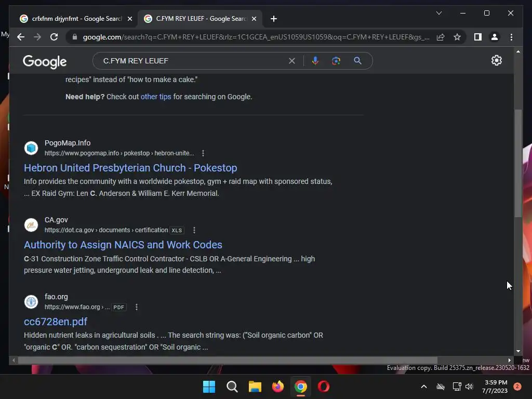Click the PDF file type label
This screenshot has width=532, height=399.
tap(119, 307)
